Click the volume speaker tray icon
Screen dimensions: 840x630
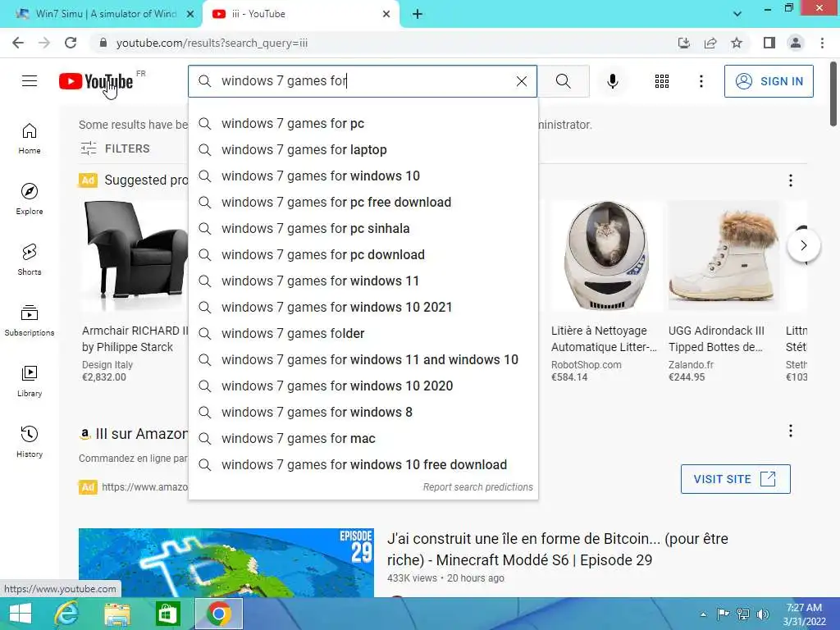tap(763, 614)
